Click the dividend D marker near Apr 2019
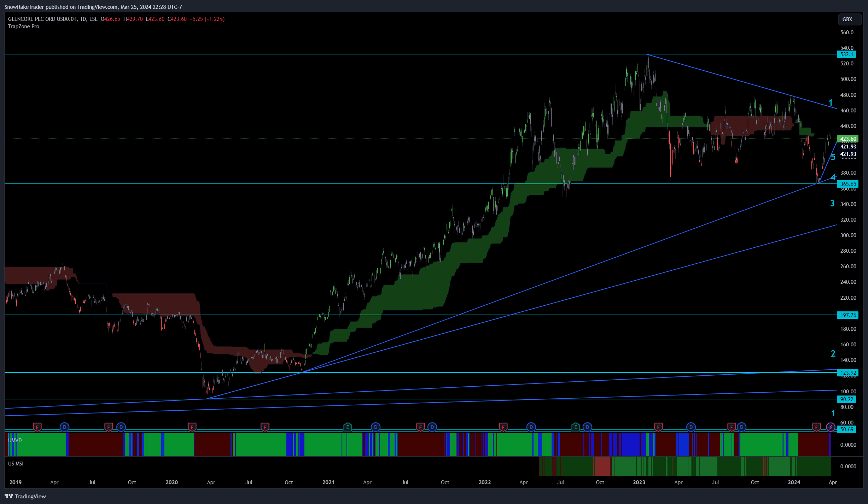The height and width of the screenshot is (504, 868). [64, 427]
